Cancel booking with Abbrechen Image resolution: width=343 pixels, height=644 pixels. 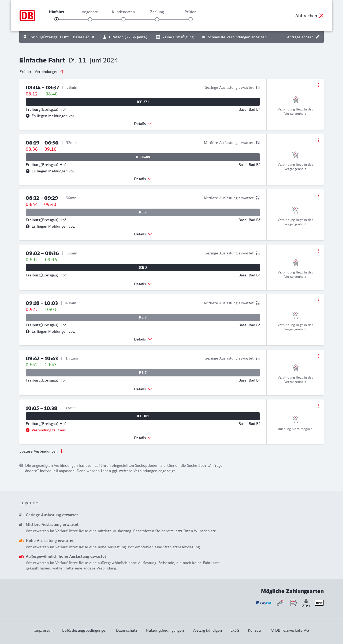pyautogui.click(x=310, y=16)
